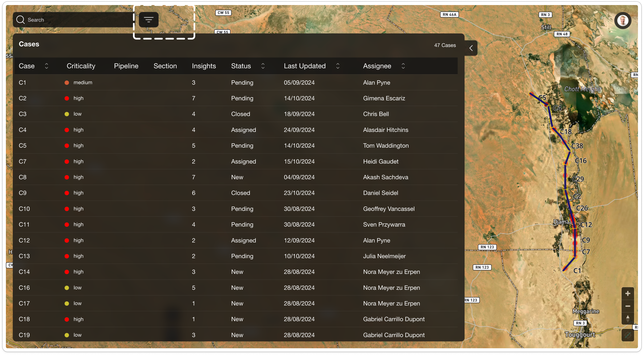The image size is (644, 355).
Task: Toggle the geolocation button on map
Action: [628, 335]
